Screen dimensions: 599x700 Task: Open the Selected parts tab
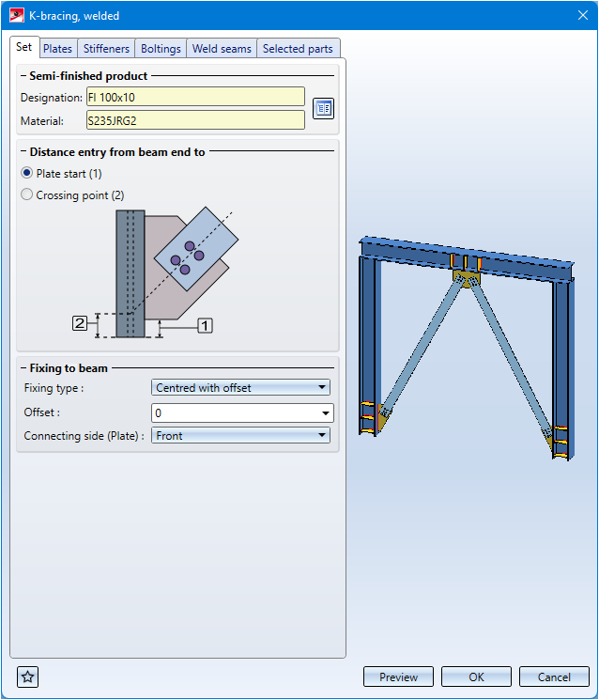[298, 48]
